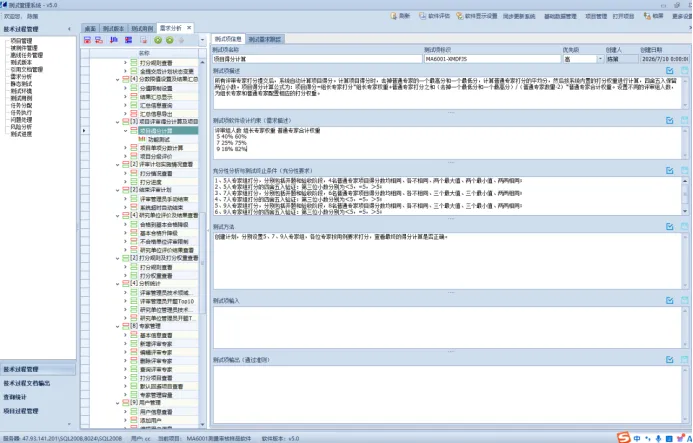Viewport: 693px width, 443px height.
Task: Click the greyed-out diamond icon in tree toolbar
Action: pos(181,40)
